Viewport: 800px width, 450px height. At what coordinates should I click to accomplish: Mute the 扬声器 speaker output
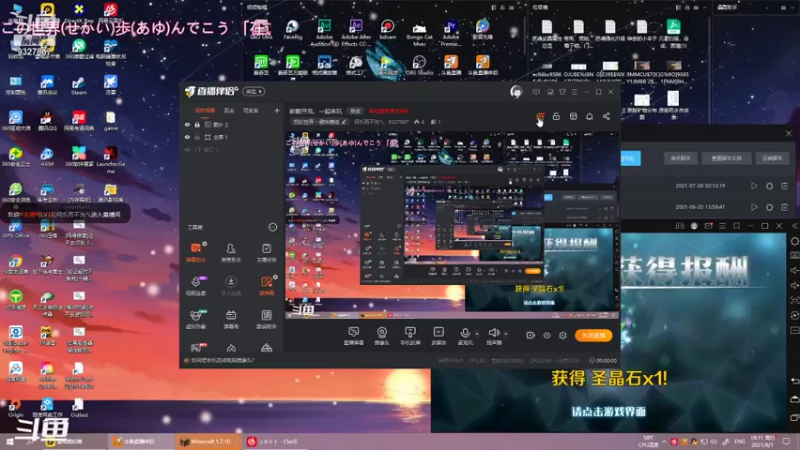(x=493, y=336)
